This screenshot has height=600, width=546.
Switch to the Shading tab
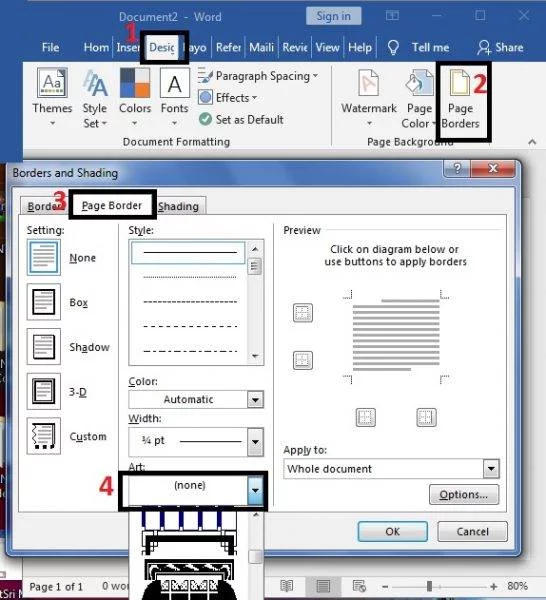pos(179,206)
